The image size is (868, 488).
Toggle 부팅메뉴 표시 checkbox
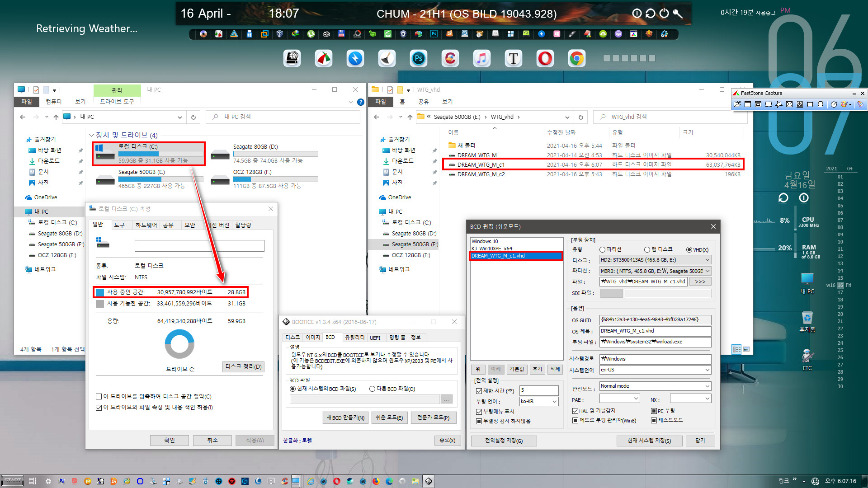(479, 412)
